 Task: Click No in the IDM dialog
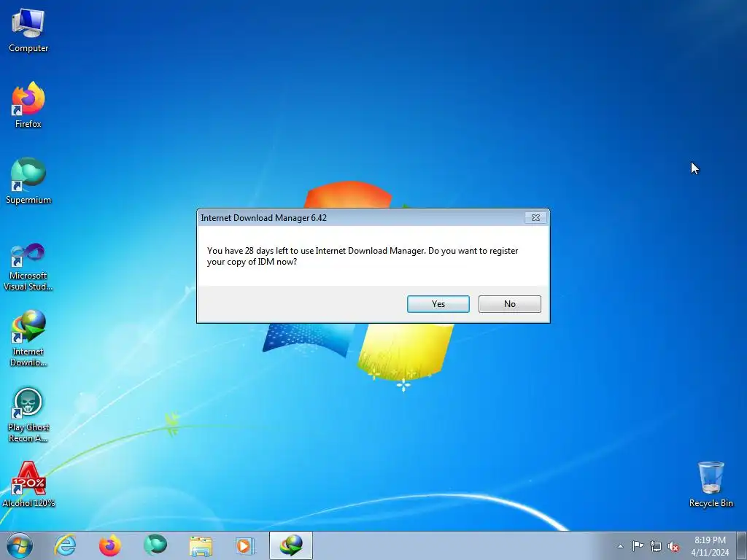point(509,304)
